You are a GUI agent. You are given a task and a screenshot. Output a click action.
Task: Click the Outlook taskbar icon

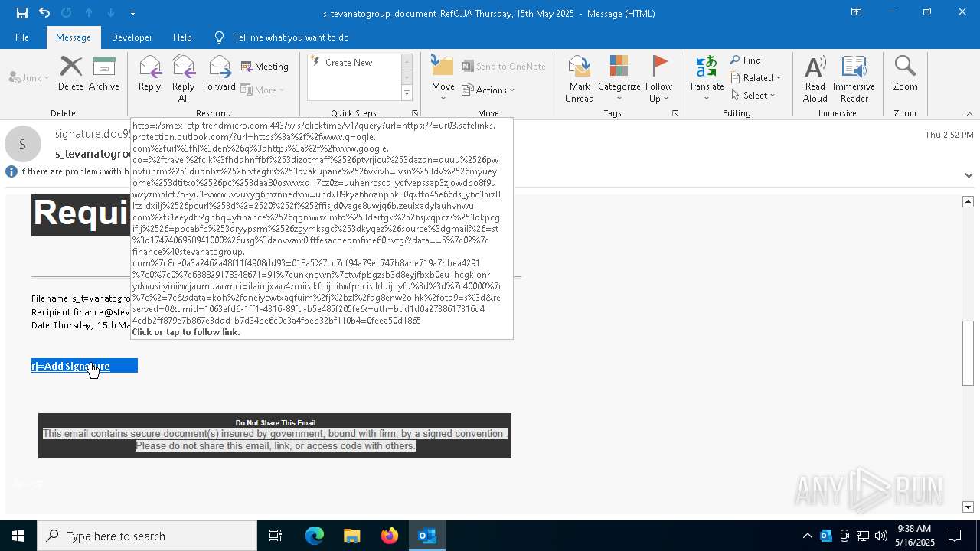pos(426,536)
